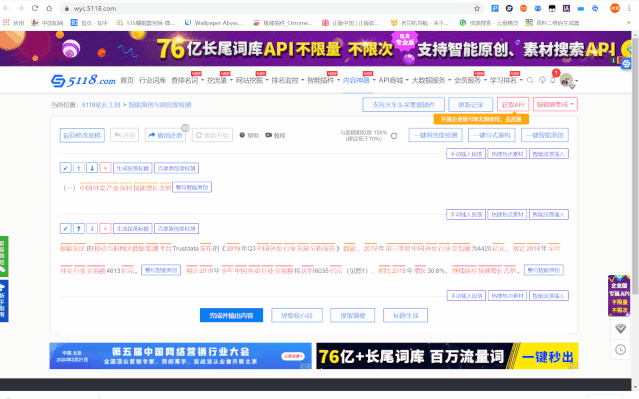The width and height of the screenshot is (639, 399).
Task: Delete the heading paragraph with red X
Action: (x=105, y=168)
